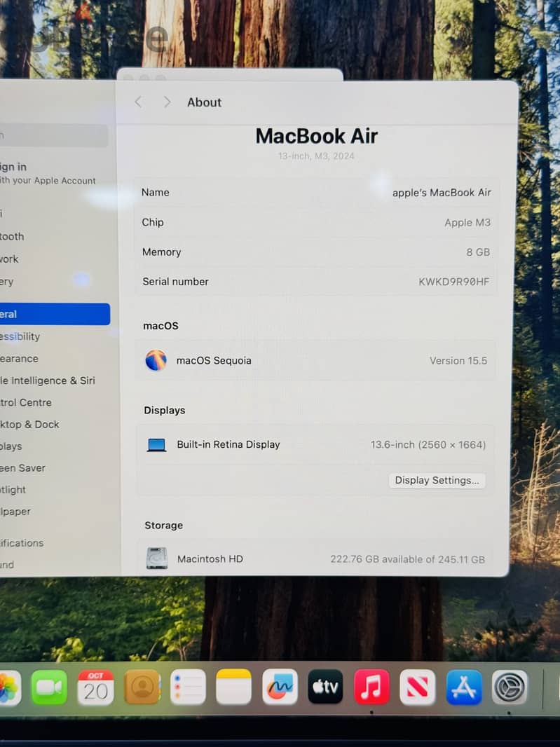Select Wallpaper in the sidebar

(15, 511)
